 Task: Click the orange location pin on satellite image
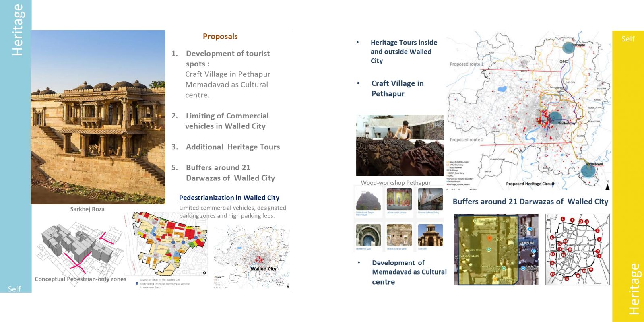click(489, 238)
